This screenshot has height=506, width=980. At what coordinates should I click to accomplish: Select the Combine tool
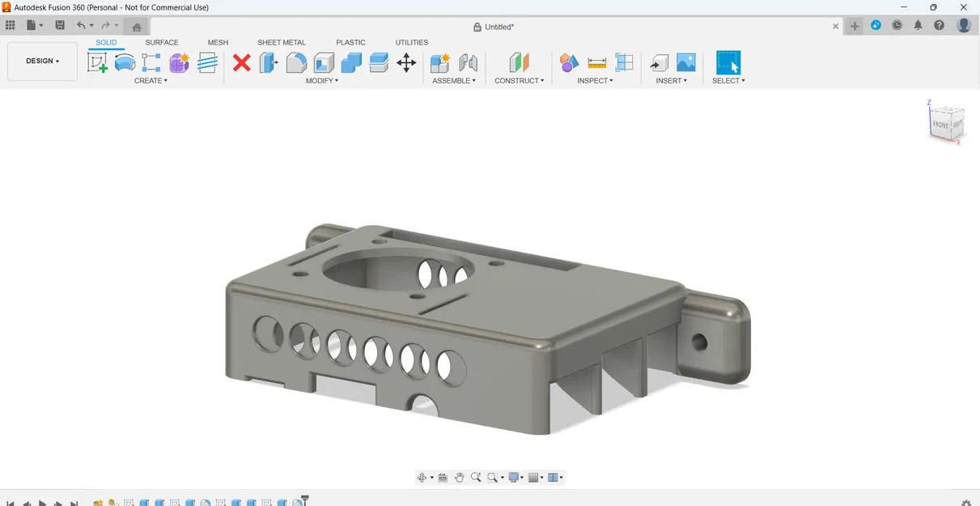tap(351, 62)
